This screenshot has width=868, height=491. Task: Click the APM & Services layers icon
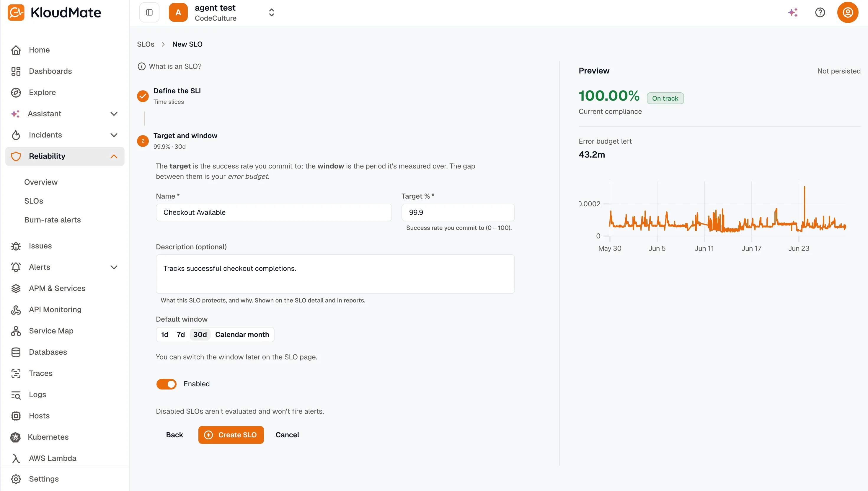click(16, 288)
